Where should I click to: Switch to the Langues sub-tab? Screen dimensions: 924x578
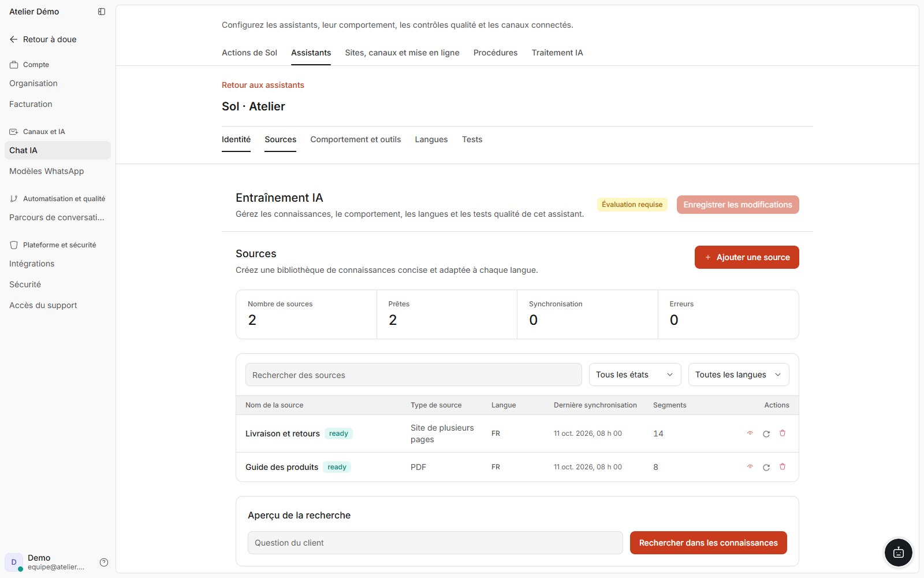(x=431, y=139)
